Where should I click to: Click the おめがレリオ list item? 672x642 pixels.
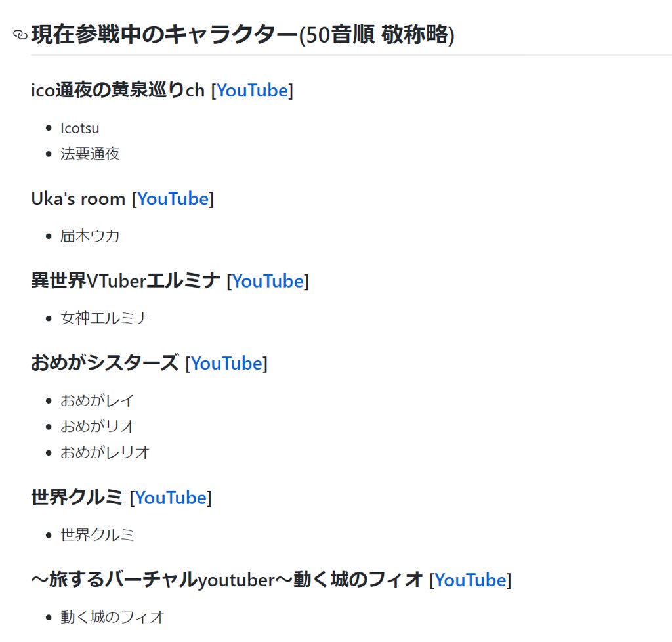pos(105,452)
